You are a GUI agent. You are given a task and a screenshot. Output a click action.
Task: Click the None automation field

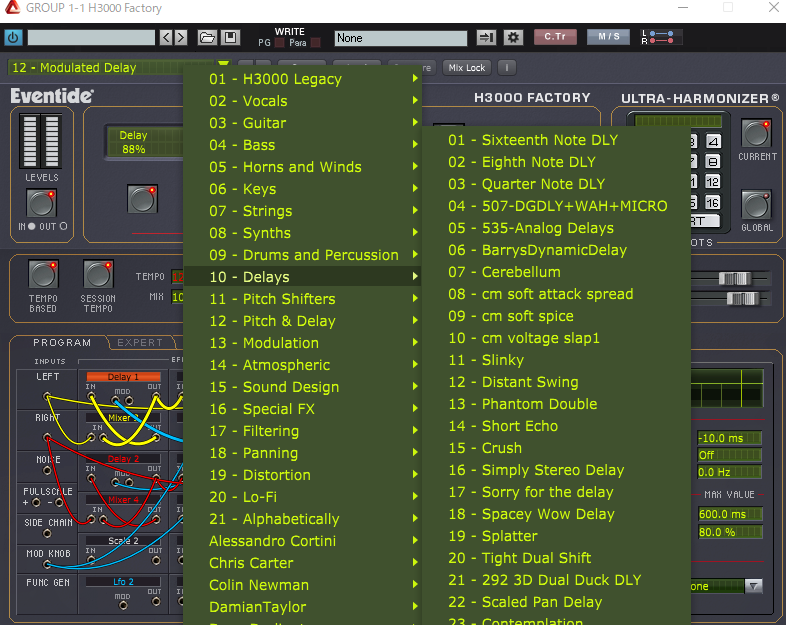pos(401,38)
